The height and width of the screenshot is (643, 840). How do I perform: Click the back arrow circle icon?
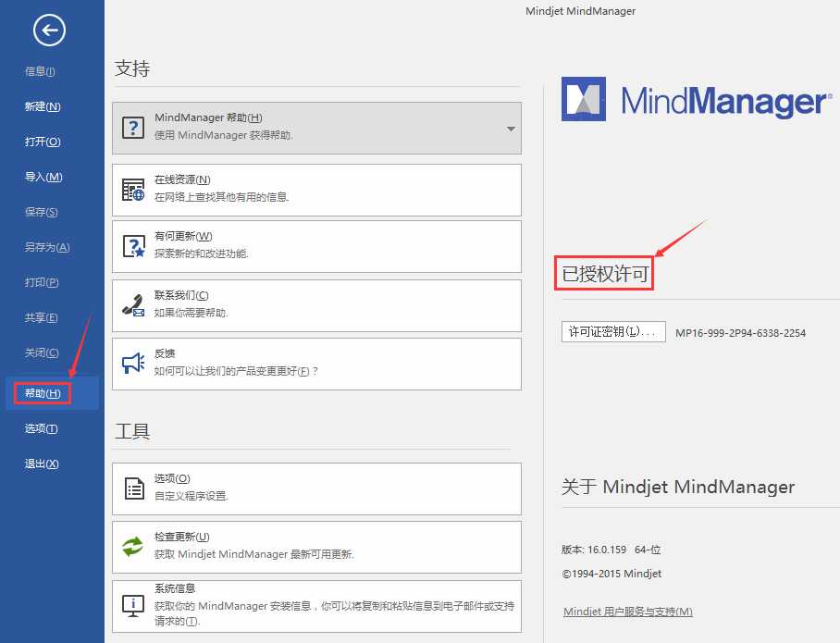click(x=49, y=30)
